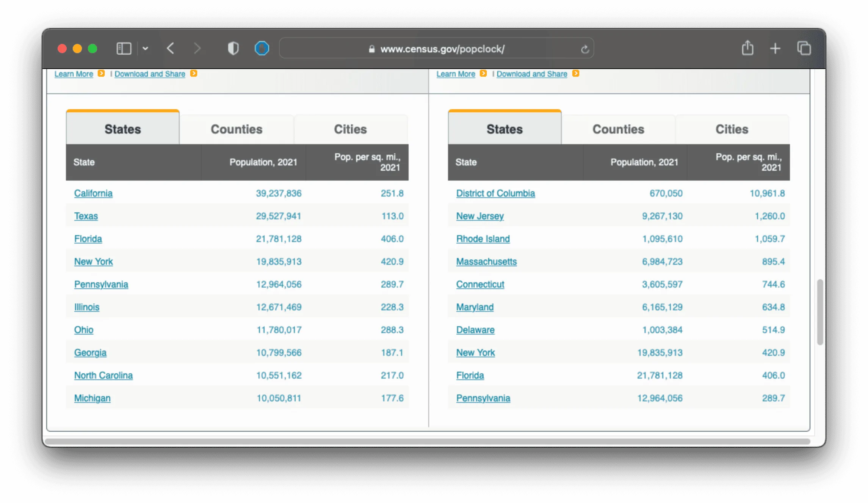Show the tab overview icon
The width and height of the screenshot is (868, 503).
click(804, 49)
